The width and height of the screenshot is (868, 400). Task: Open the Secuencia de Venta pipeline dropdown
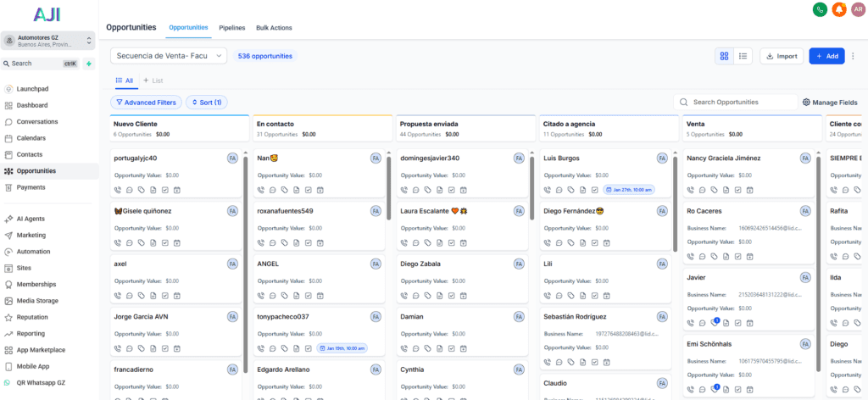[x=168, y=56]
